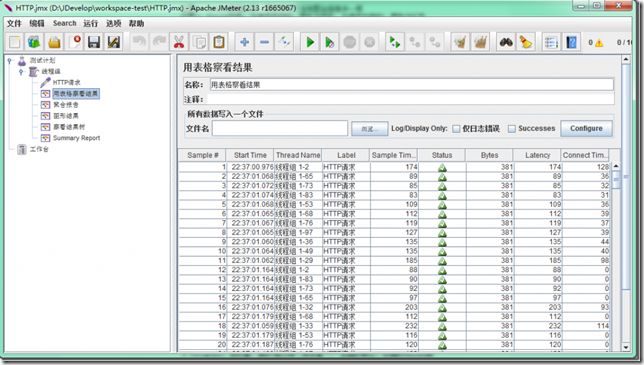Click the Copy icon in toolbar

click(199, 42)
